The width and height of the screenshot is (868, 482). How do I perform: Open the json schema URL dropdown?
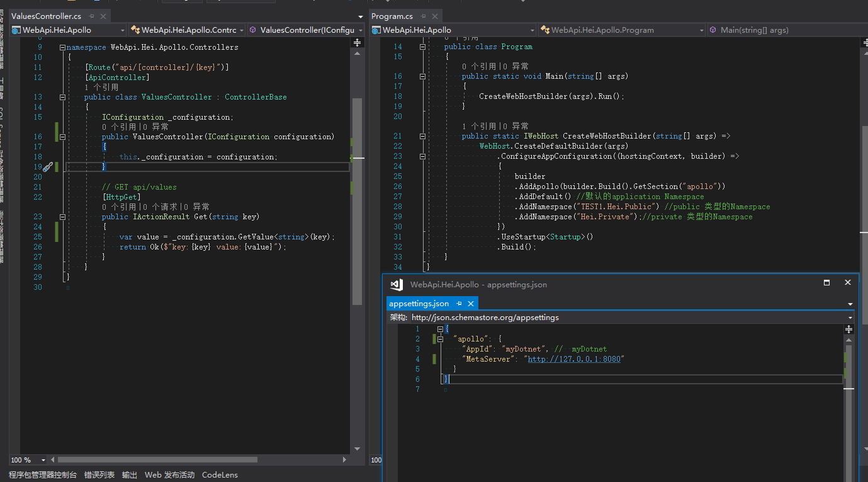coord(850,318)
